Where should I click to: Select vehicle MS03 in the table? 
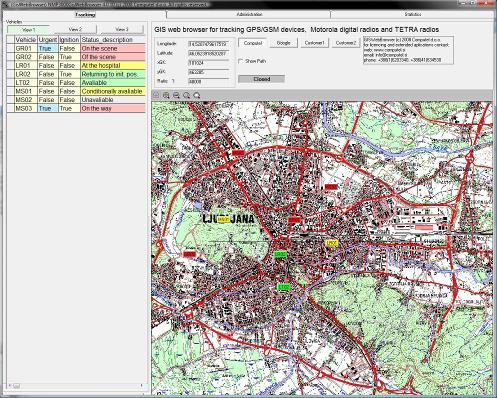point(26,108)
